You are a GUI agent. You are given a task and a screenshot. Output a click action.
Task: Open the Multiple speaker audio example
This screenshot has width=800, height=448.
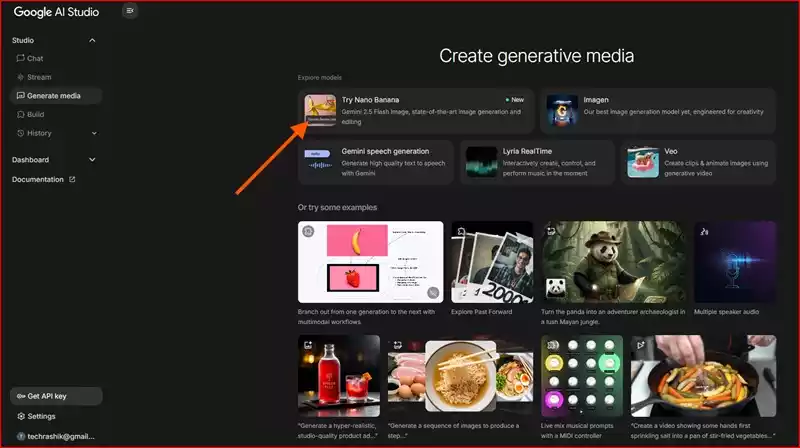pyautogui.click(x=735, y=262)
